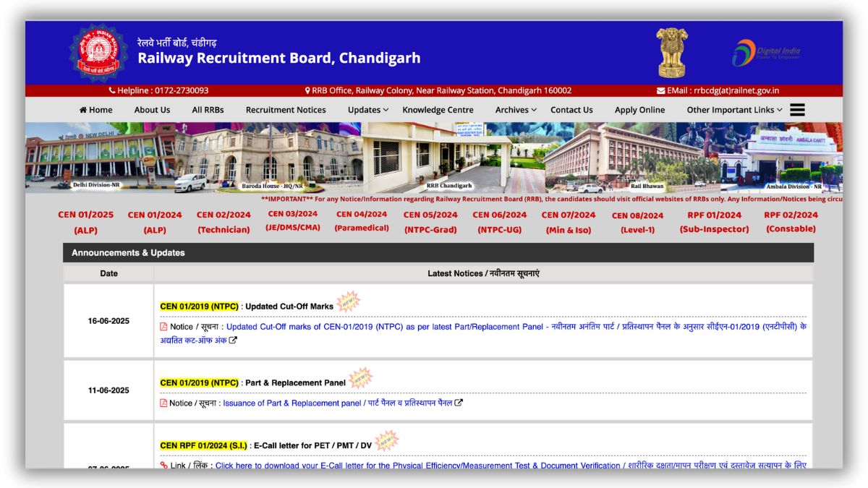The height and width of the screenshot is (488, 868).
Task: Click the Digital India logo
Action: click(766, 53)
